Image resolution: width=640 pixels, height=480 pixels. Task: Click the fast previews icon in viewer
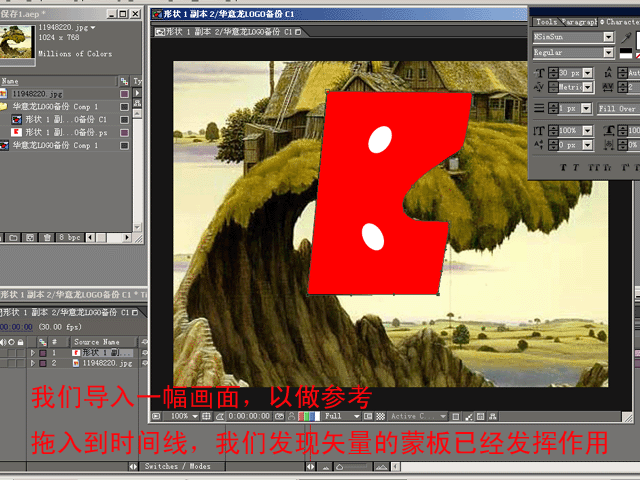pyautogui.click(x=469, y=417)
